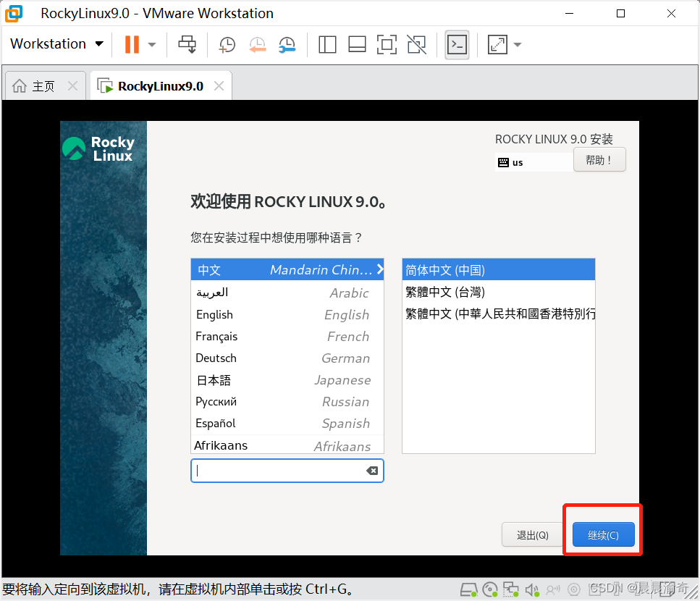
Task: Switch to Unity mode
Action: 416,45
